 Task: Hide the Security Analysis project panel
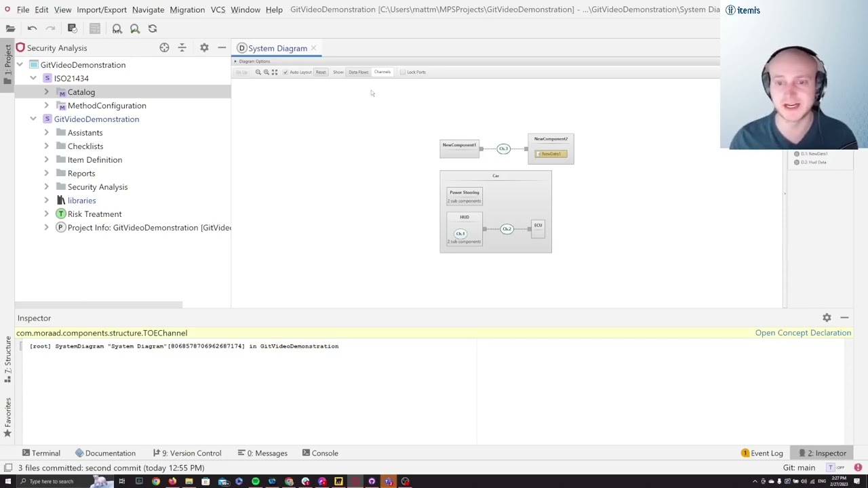tap(222, 47)
